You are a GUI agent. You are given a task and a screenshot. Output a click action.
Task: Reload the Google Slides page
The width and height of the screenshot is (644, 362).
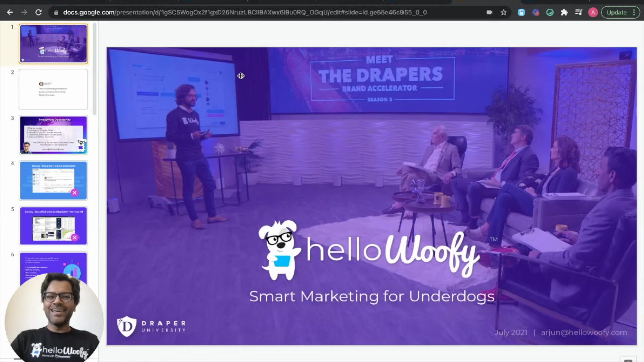[x=38, y=12]
